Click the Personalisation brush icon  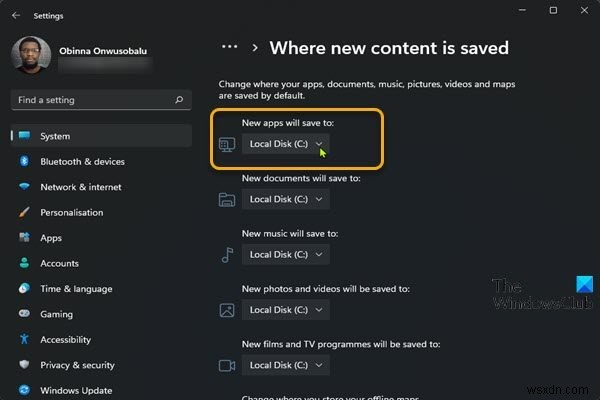[22, 213]
